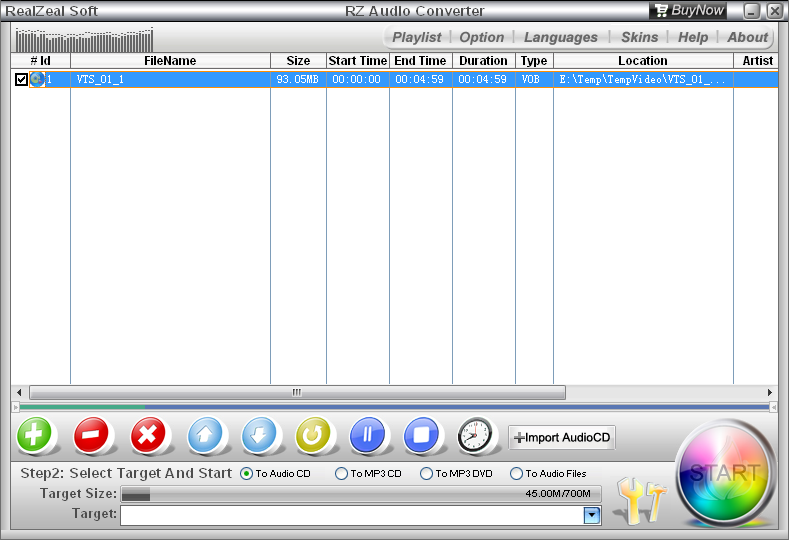Open settings with wrench tools icon
Screen dimensions: 789x540
639,500
